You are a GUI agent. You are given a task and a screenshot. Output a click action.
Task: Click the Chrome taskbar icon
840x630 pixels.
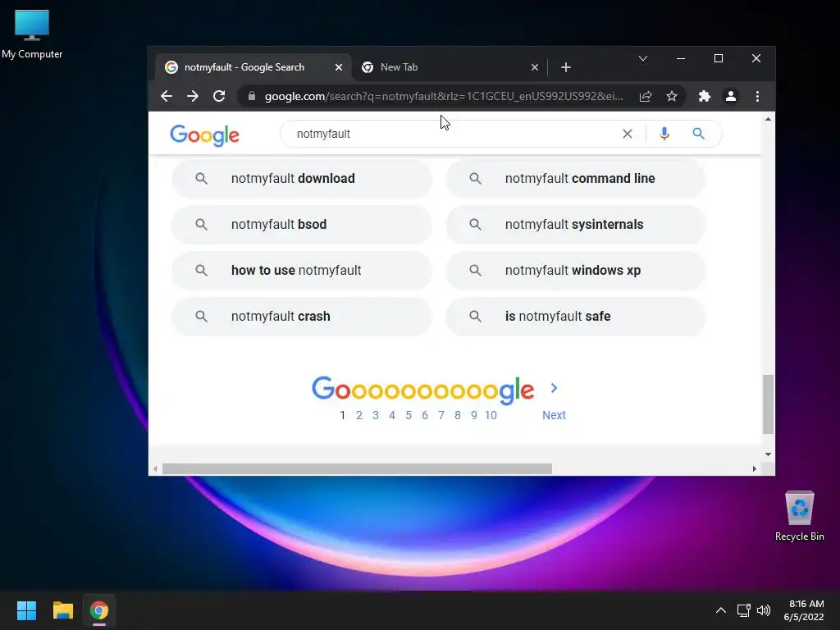pos(99,610)
